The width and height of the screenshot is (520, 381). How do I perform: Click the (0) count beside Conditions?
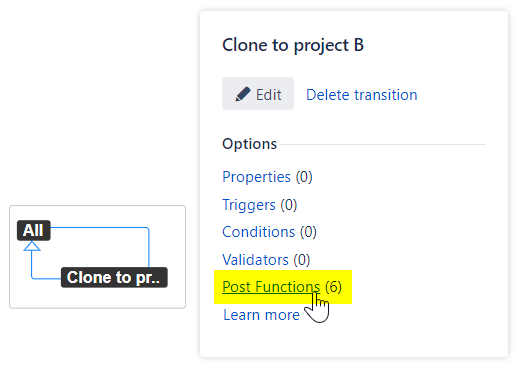coord(308,232)
